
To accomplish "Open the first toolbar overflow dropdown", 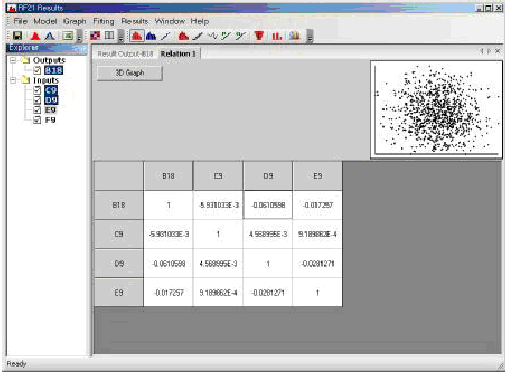I will 79,36.
